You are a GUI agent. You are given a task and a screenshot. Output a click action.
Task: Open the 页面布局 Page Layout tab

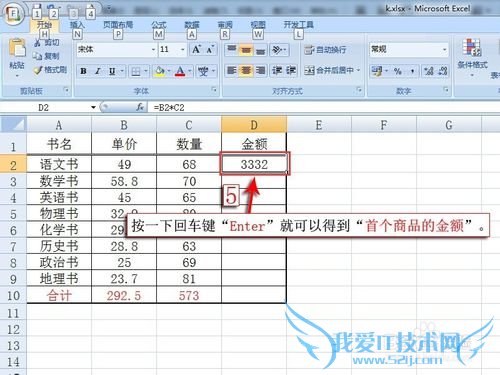coord(118,25)
